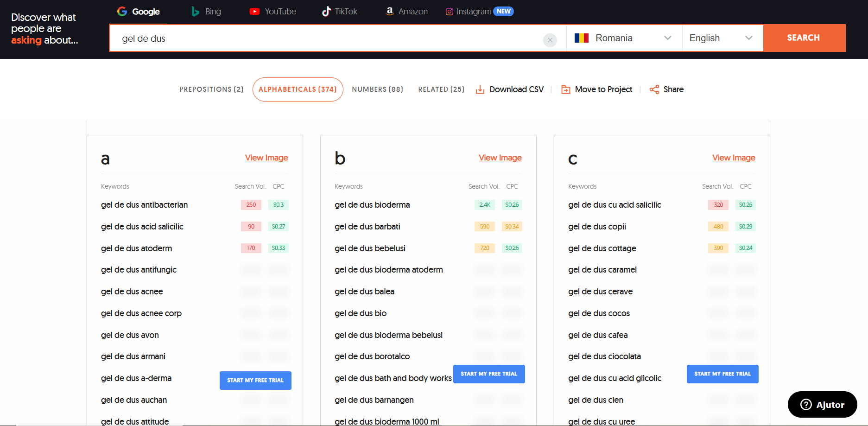
Task: Click keyword 'gel de dus barbati'
Action: tap(367, 227)
